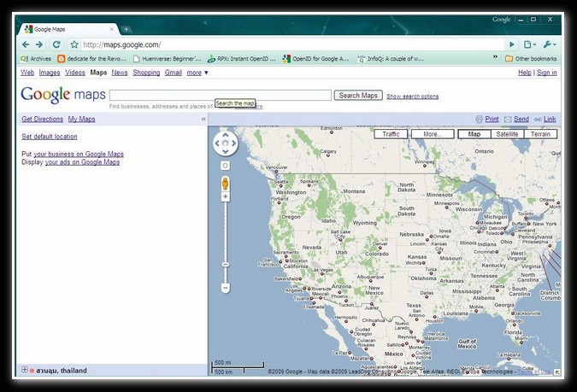Pan the map left arrow

(217, 143)
